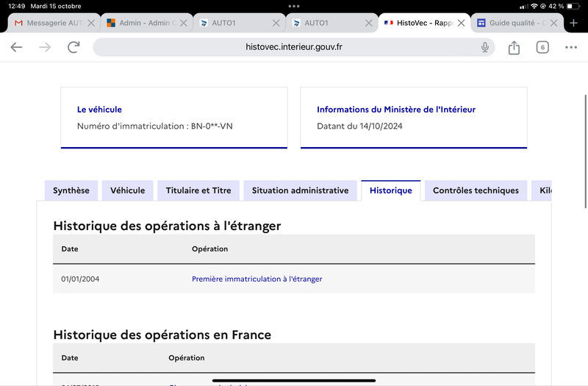588x386 pixels.
Task: Close the Admin - Admin tab
Action: pyautogui.click(x=183, y=23)
